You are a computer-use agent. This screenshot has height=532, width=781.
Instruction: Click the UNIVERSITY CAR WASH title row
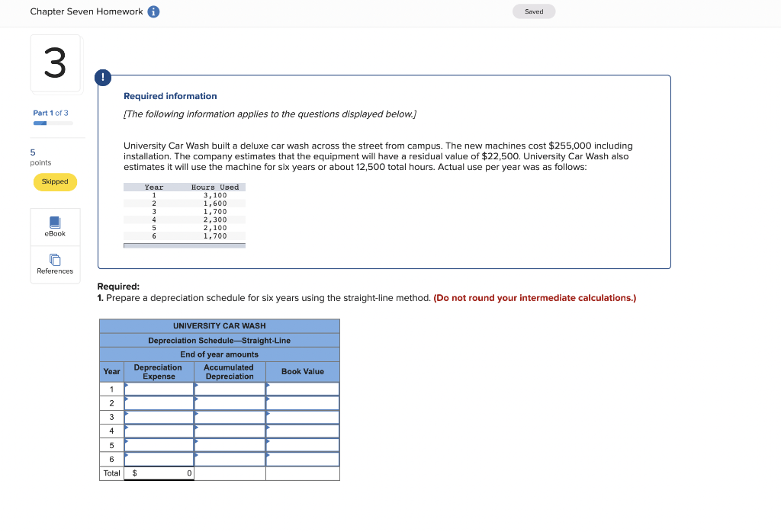point(220,326)
